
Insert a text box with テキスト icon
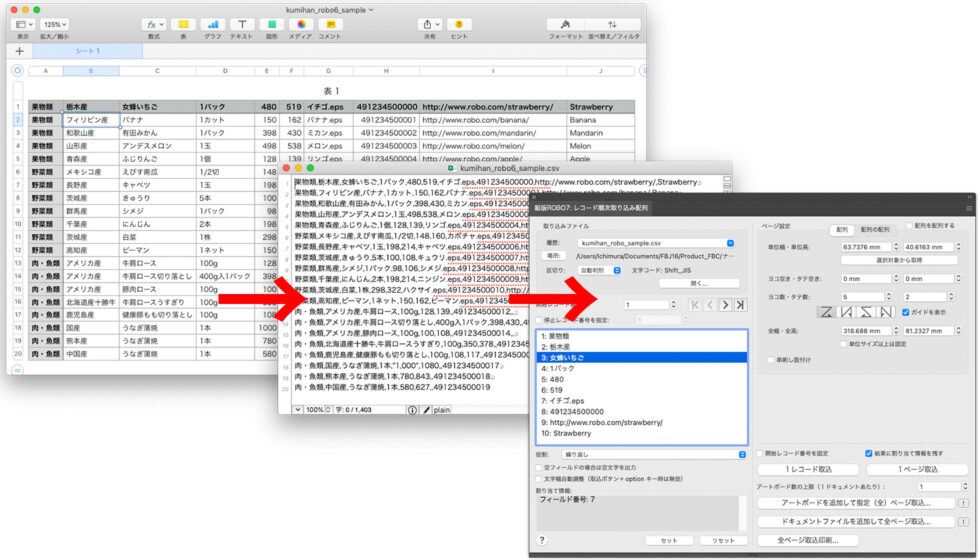point(241,24)
